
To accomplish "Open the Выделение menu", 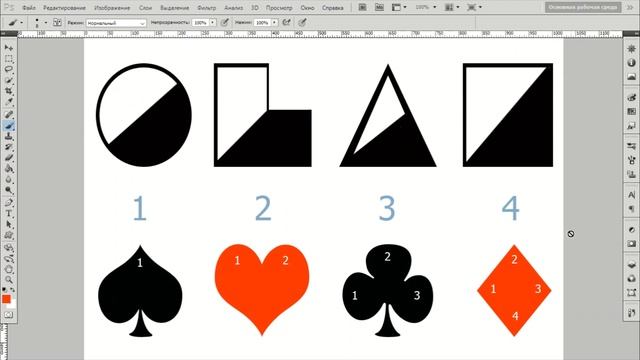I will pos(175,8).
